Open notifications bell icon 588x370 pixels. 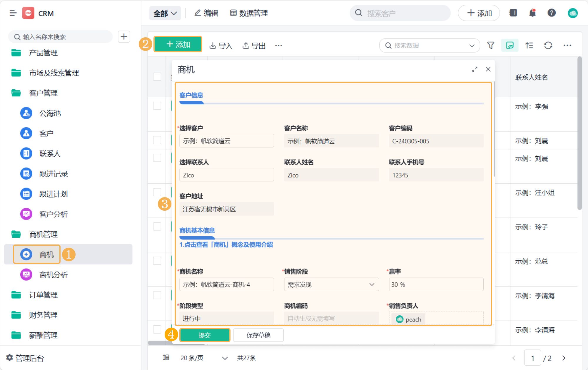pos(532,13)
